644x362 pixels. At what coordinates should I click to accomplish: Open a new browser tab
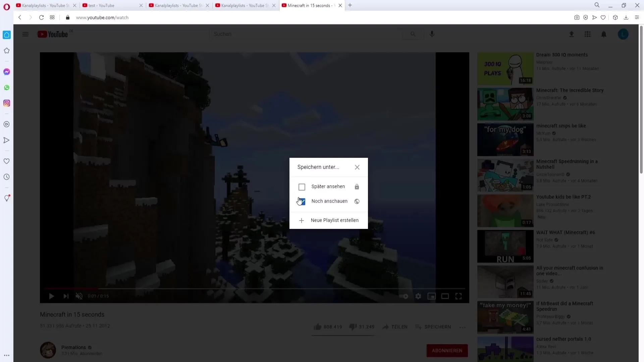(x=350, y=5)
